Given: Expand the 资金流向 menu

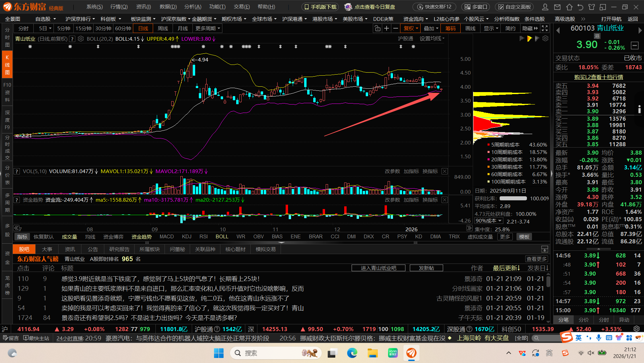Looking at the screenshot, I should point(416,19).
